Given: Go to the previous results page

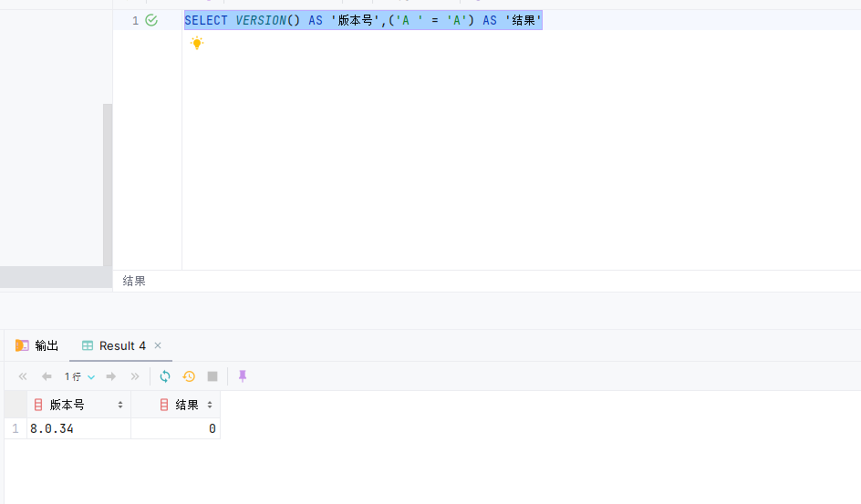Looking at the screenshot, I should click(47, 376).
